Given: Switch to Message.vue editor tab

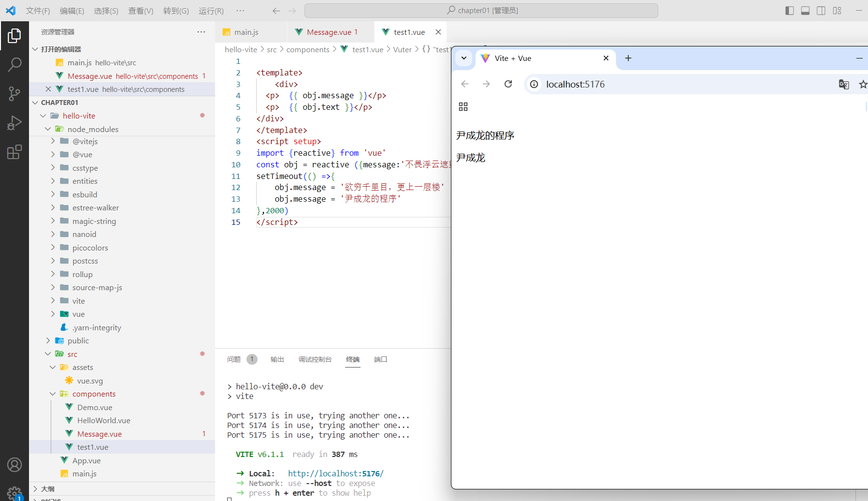Looking at the screenshot, I should pos(331,32).
